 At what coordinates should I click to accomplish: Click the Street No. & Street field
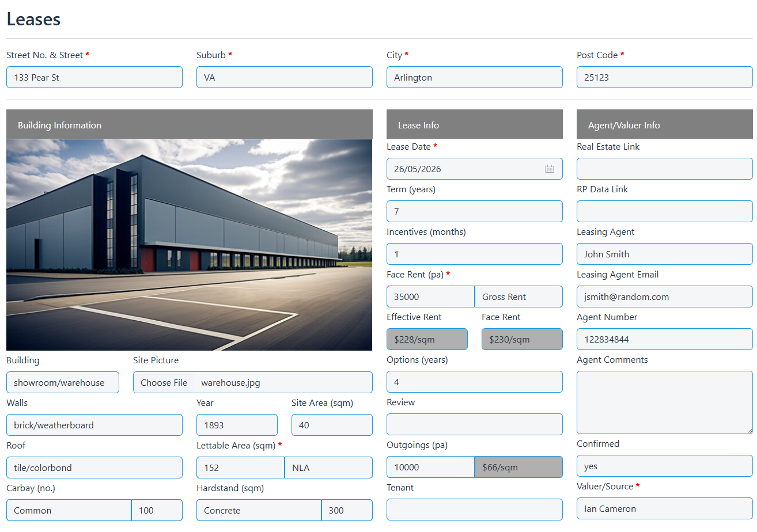pos(94,77)
